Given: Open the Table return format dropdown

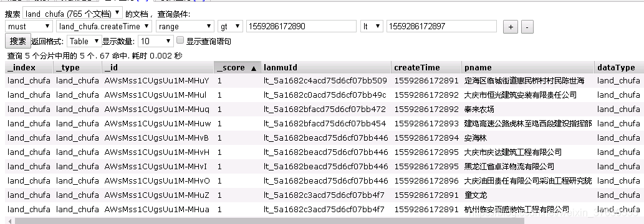Looking at the screenshot, I should [84, 41].
